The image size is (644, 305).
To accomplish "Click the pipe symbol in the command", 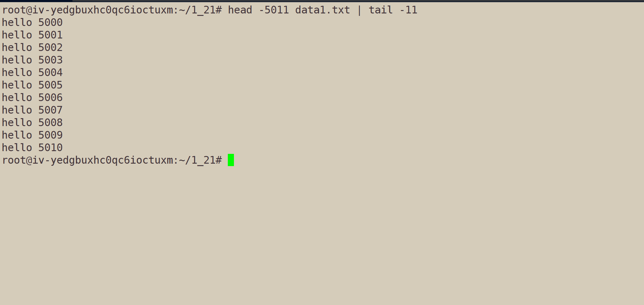I will click(x=359, y=10).
